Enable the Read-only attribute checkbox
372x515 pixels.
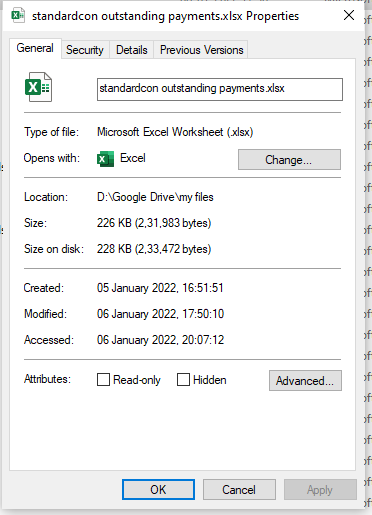[x=103, y=379]
